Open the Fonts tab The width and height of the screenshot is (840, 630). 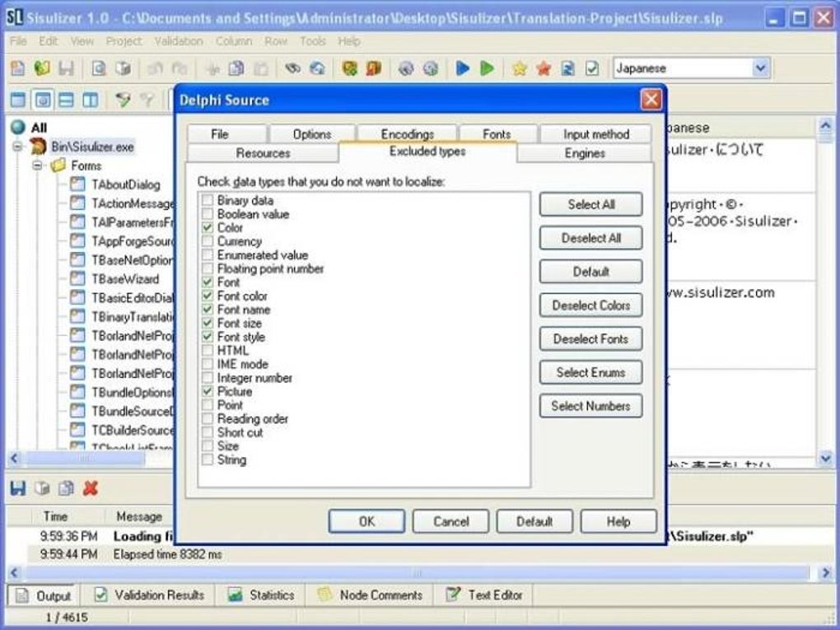(497, 134)
